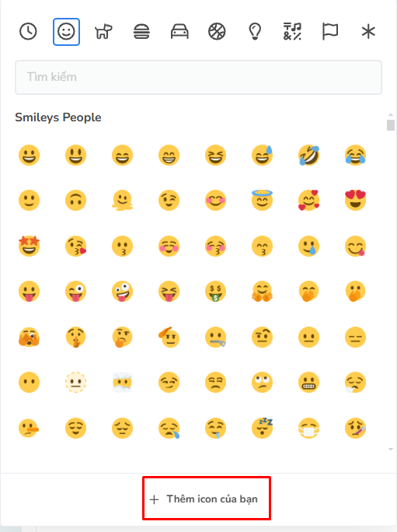Click the Tìm kiếm search field
The width and height of the screenshot is (397, 532).
pos(198,77)
